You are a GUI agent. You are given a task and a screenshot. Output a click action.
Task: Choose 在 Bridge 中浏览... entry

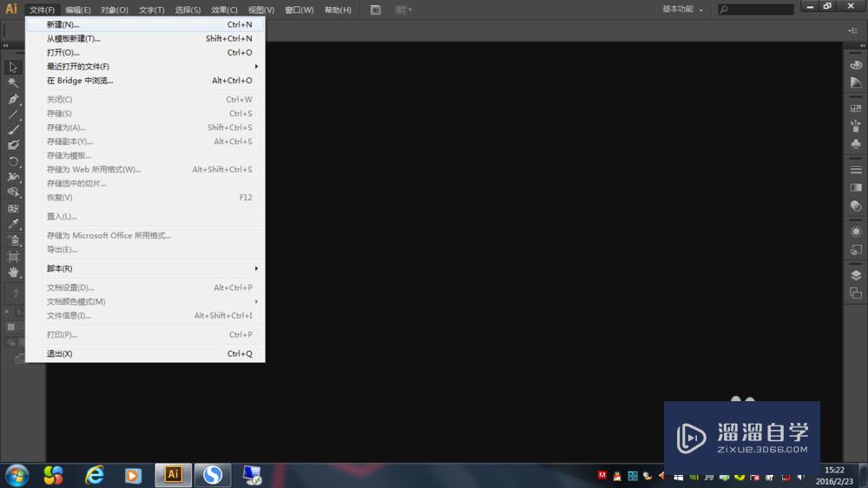coord(145,81)
